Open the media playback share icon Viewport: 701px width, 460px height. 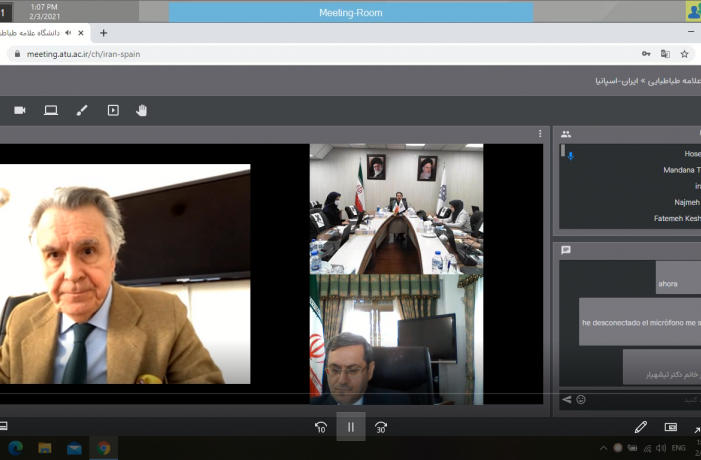point(113,110)
